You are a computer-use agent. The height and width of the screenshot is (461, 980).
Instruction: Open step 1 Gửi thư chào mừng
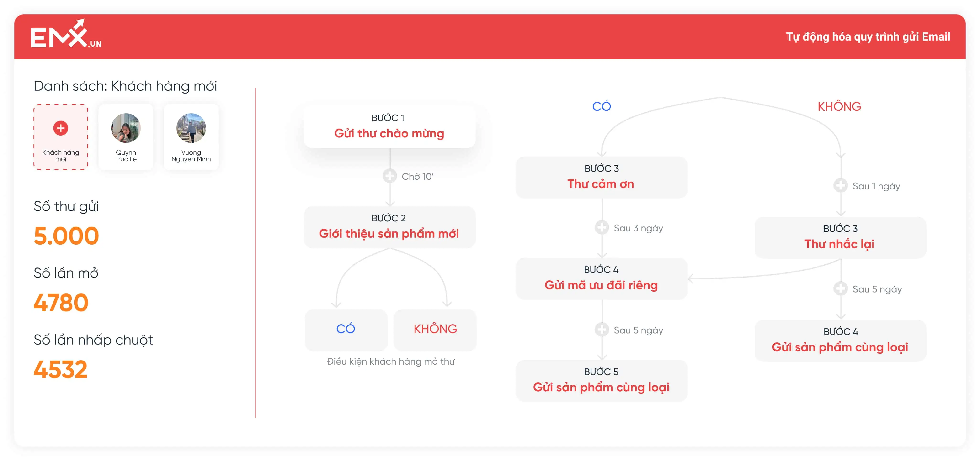pyautogui.click(x=389, y=126)
